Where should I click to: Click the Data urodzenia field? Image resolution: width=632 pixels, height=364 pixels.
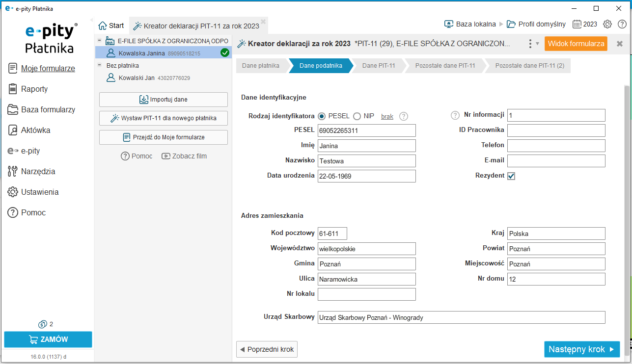tap(366, 176)
